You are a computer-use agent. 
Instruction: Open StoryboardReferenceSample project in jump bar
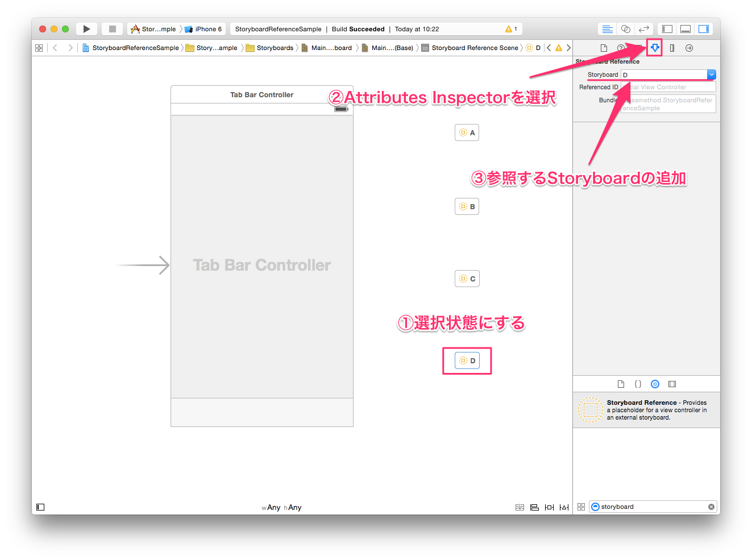click(x=131, y=48)
